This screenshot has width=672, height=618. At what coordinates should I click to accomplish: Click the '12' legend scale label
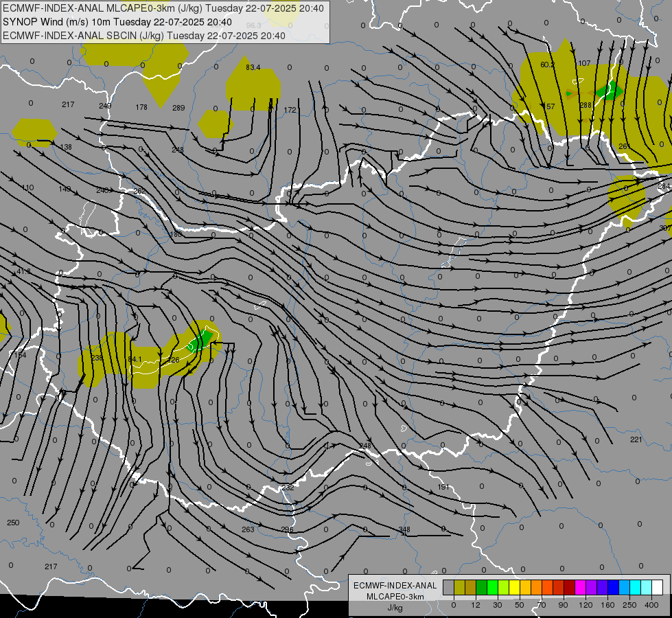475,605
